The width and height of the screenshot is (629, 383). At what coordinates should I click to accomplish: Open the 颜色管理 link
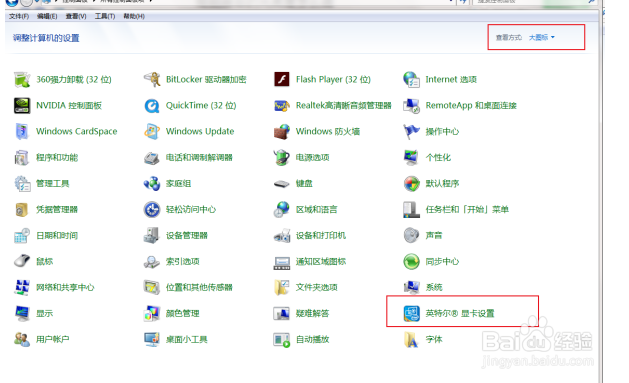point(183,314)
